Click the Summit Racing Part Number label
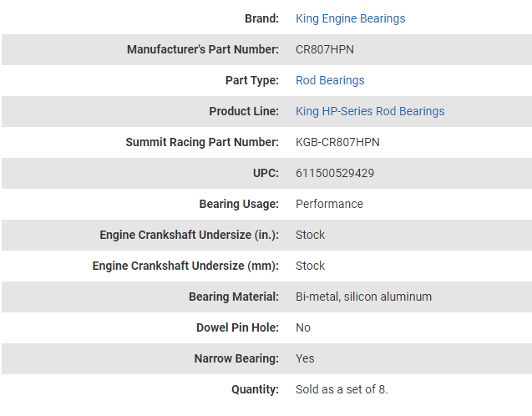 (x=202, y=142)
